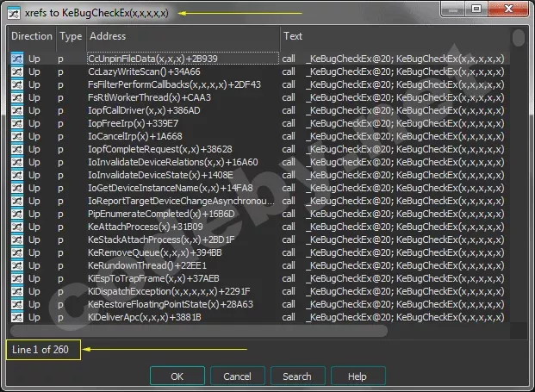Image resolution: width=535 pixels, height=392 pixels.
Task: Select address PipEnumerateCompleted(x)+16B6D
Action: click(x=161, y=214)
